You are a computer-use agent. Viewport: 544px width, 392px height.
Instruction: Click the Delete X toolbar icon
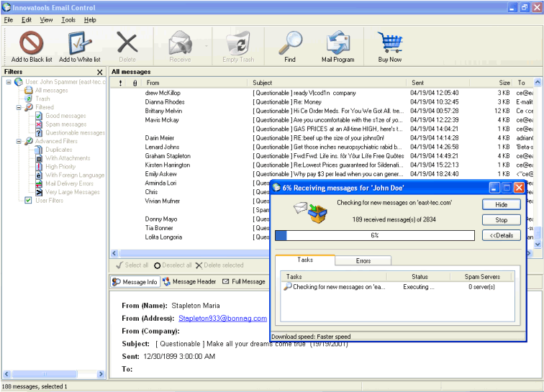(127, 42)
